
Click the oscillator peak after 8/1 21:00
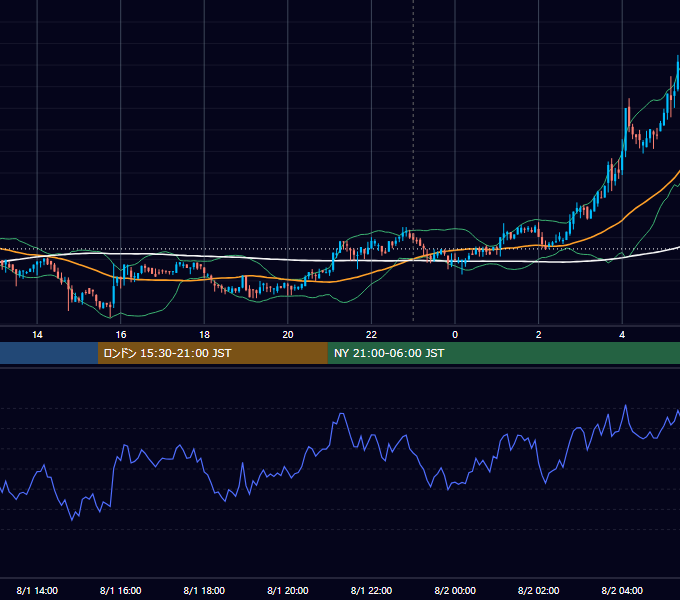[342, 414]
